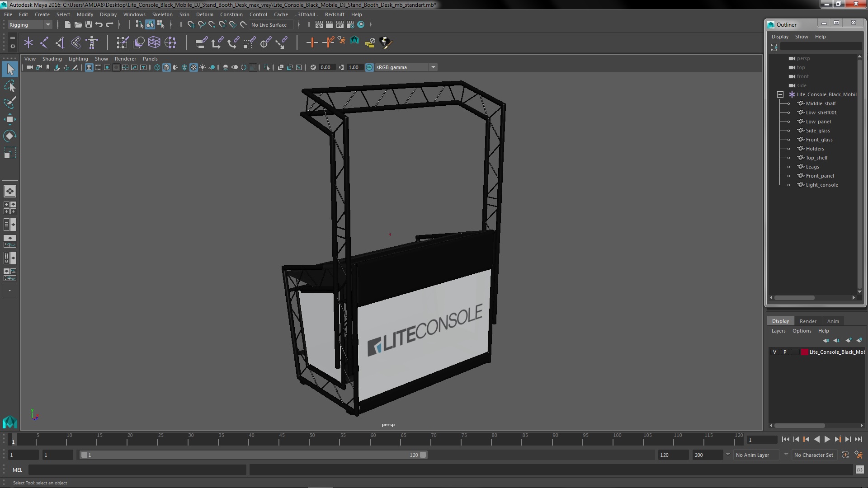Open the Skeleton menu

(162, 14)
